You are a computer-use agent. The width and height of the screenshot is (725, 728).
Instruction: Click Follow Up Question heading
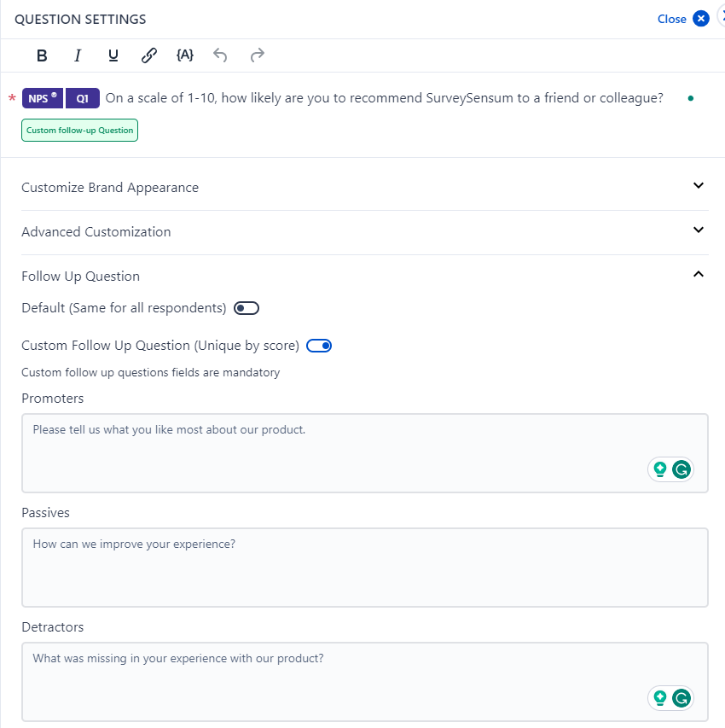[x=80, y=277]
